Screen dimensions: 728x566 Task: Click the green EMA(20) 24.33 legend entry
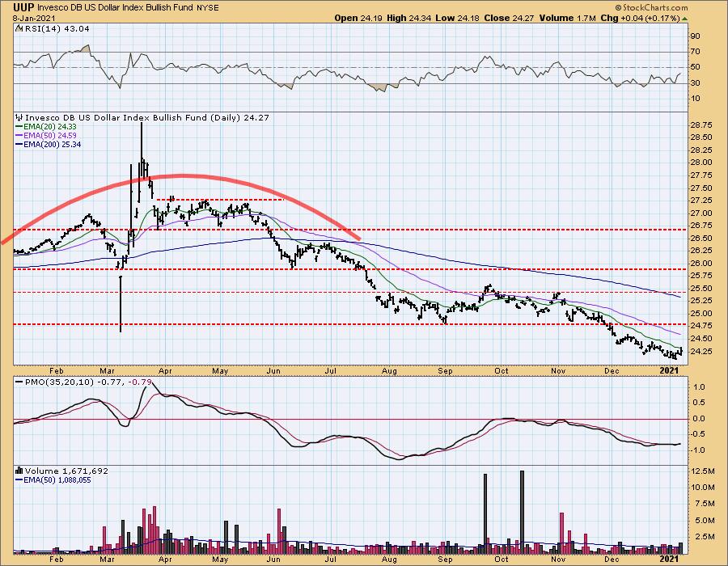point(46,127)
